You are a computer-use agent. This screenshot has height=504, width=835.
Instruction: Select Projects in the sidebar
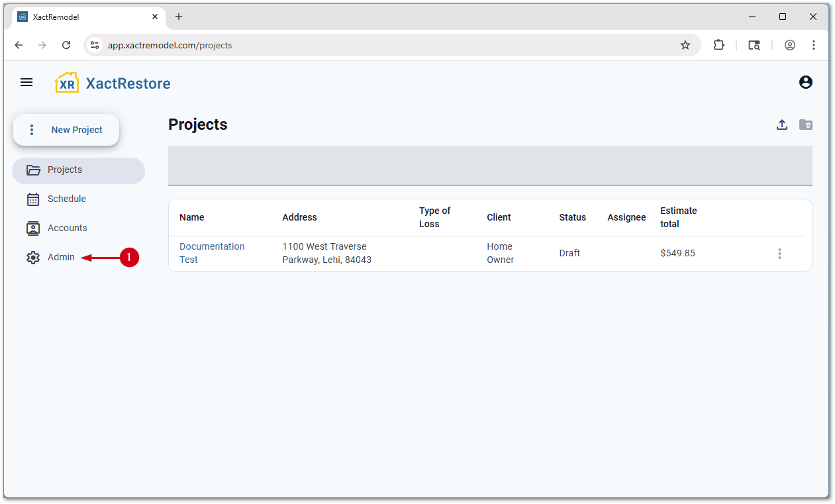click(65, 170)
